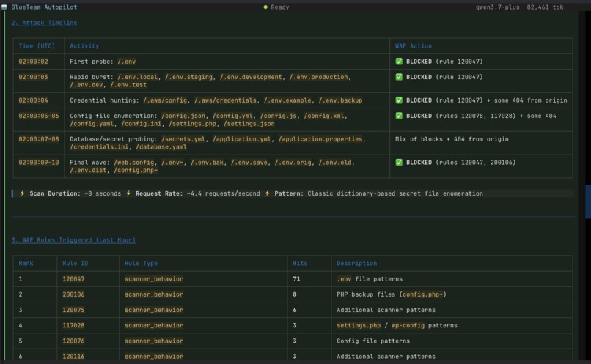Screen dimensions: 591x364
Task: Click lightning icon before Request Rate
Action: point(128,193)
